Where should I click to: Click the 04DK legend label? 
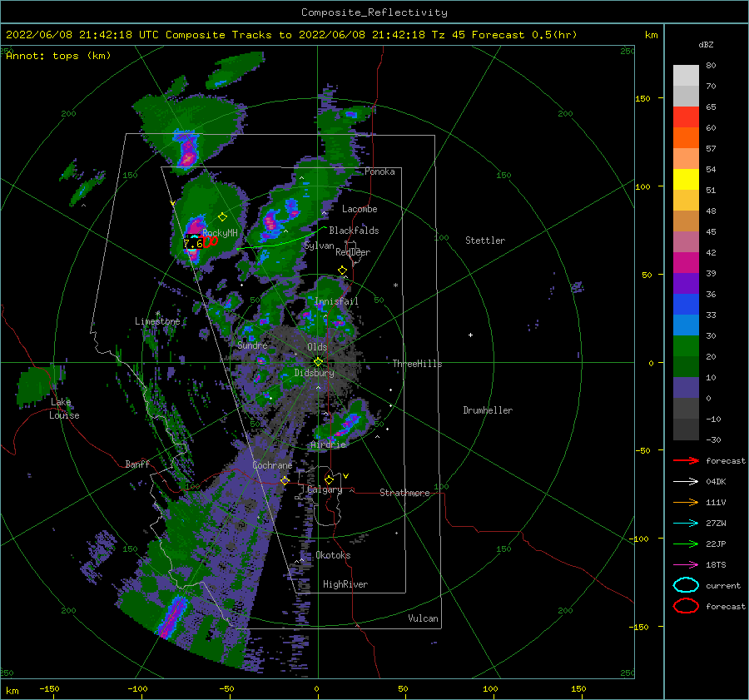coord(716,482)
